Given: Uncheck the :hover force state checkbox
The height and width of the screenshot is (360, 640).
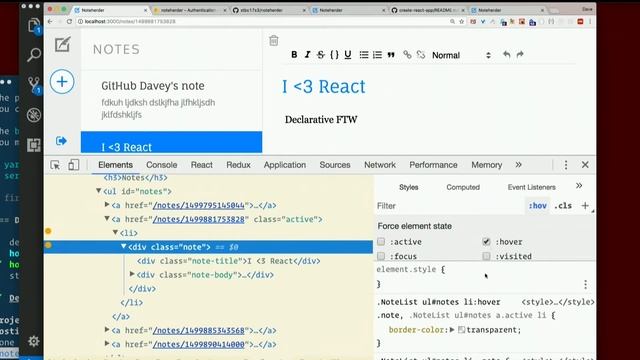Looking at the screenshot, I should coord(486,242).
